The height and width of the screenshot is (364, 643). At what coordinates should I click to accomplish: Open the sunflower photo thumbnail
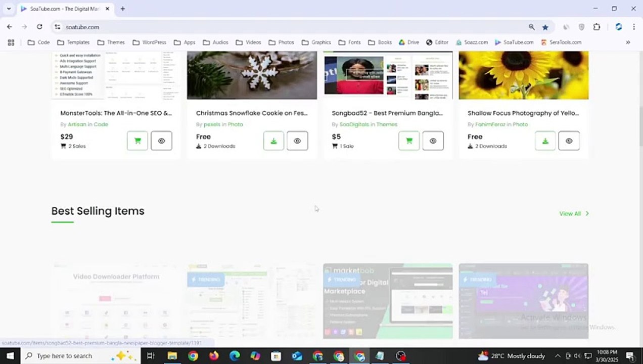[x=523, y=75]
